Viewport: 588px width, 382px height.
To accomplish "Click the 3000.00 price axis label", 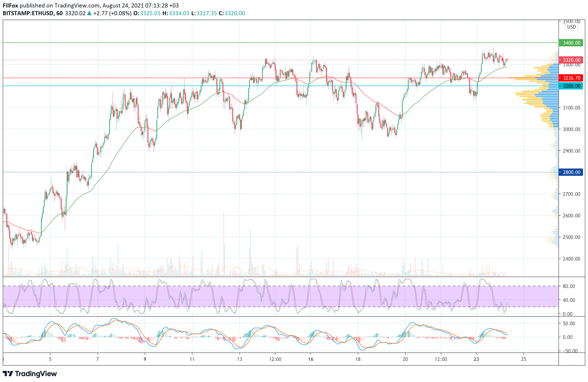I will click(x=571, y=129).
